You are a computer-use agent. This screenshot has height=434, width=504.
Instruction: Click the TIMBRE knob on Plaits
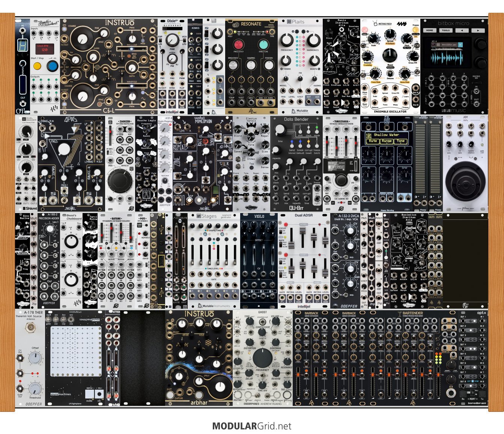[x=286, y=60]
